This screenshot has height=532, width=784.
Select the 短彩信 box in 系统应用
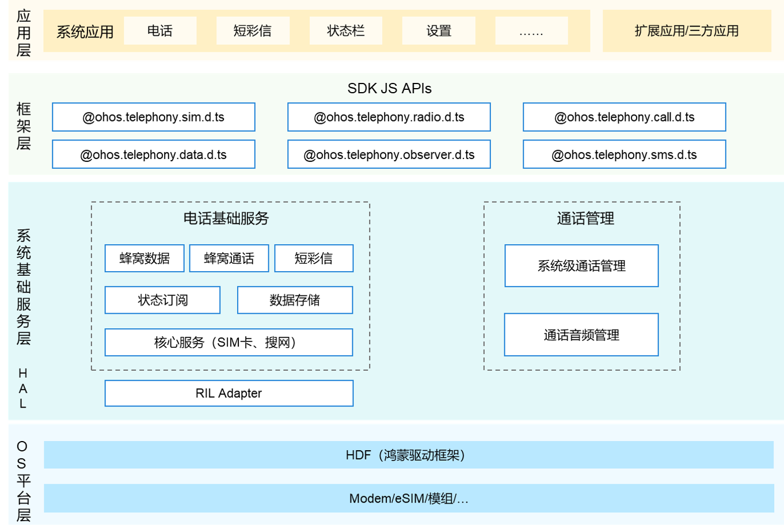point(253,31)
